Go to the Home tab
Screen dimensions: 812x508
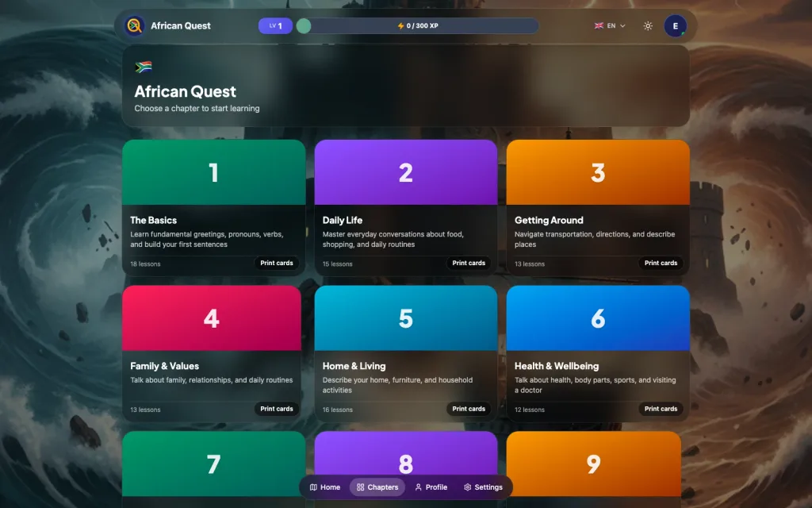pos(324,487)
